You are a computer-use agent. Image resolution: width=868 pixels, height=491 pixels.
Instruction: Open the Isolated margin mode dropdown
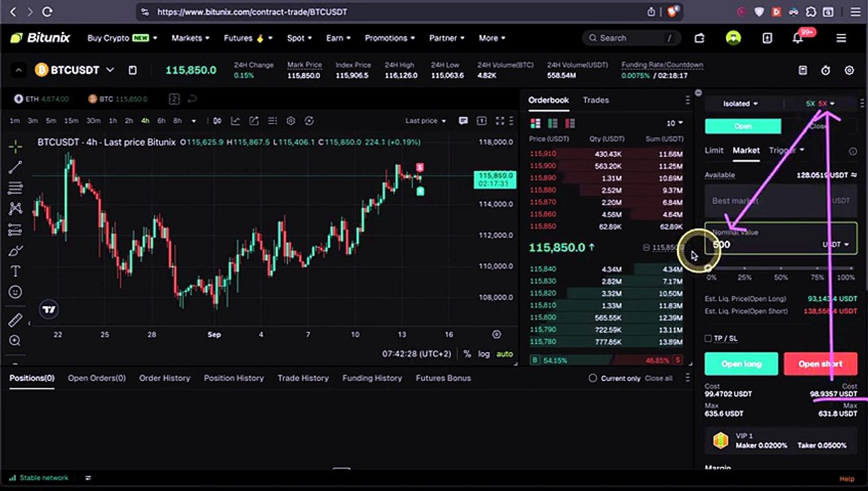click(x=740, y=104)
